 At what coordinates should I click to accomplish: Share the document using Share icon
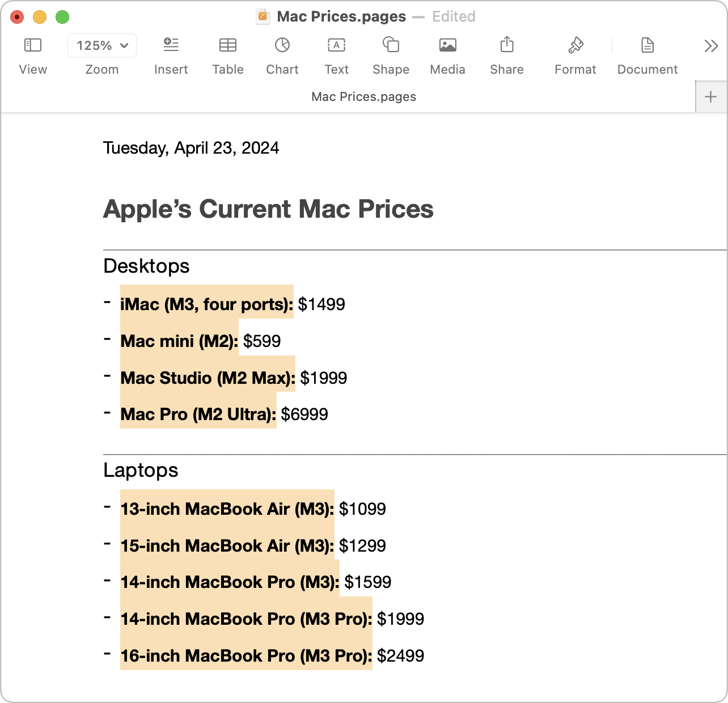click(507, 44)
